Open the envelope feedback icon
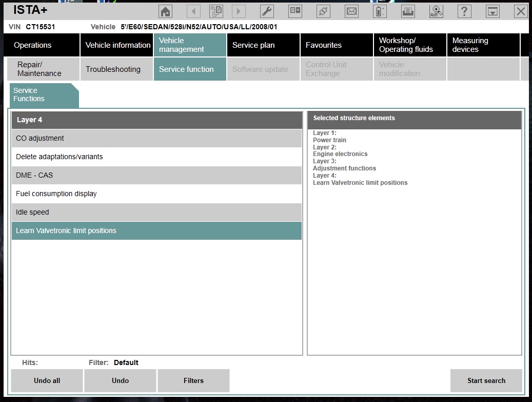This screenshot has height=402, width=532. tap(351, 11)
